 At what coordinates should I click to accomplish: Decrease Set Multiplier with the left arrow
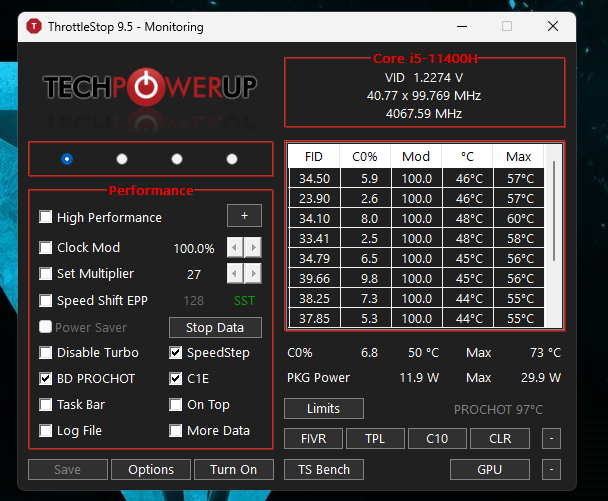point(235,274)
